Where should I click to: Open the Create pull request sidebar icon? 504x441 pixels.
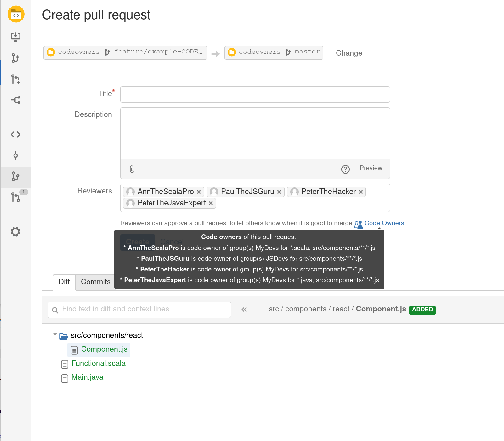(15, 79)
